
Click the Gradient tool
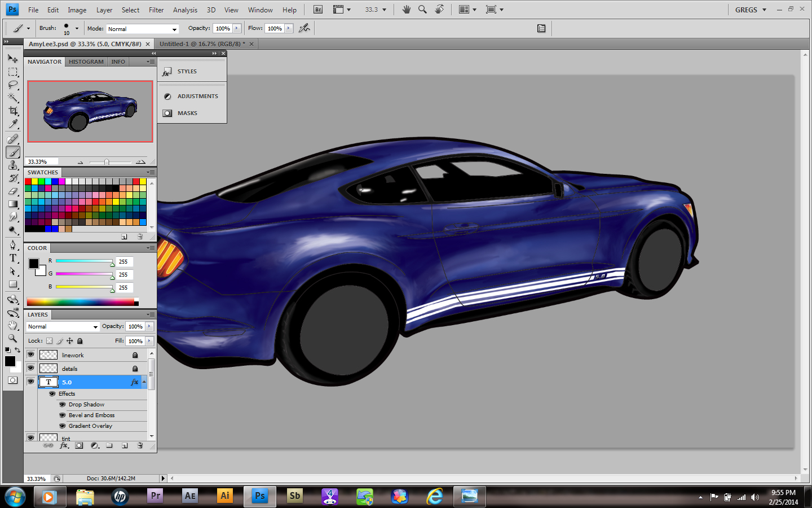13,204
